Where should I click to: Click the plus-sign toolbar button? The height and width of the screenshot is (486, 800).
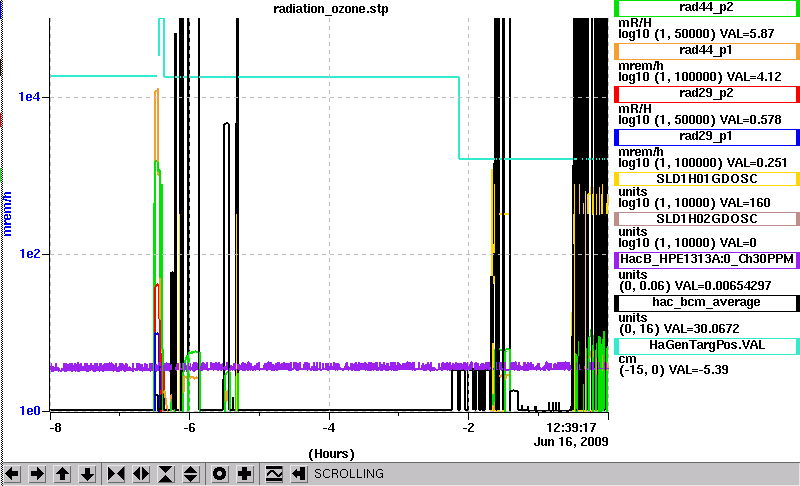pos(244,474)
